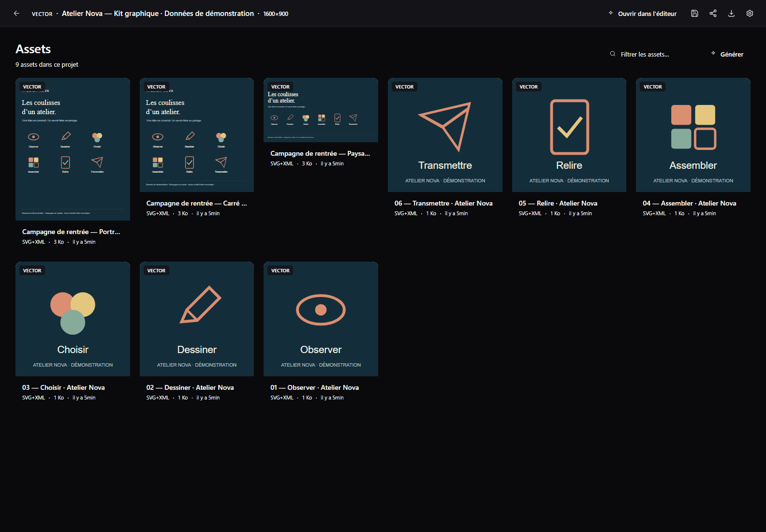
Task: Click title 'Campagne de rentrée — Carré ...'
Action: tap(197, 204)
